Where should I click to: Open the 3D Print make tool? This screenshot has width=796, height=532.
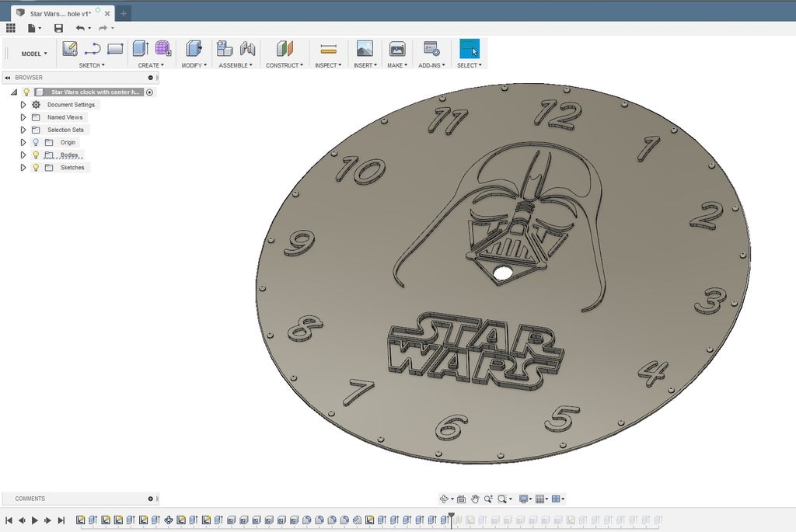click(x=397, y=49)
